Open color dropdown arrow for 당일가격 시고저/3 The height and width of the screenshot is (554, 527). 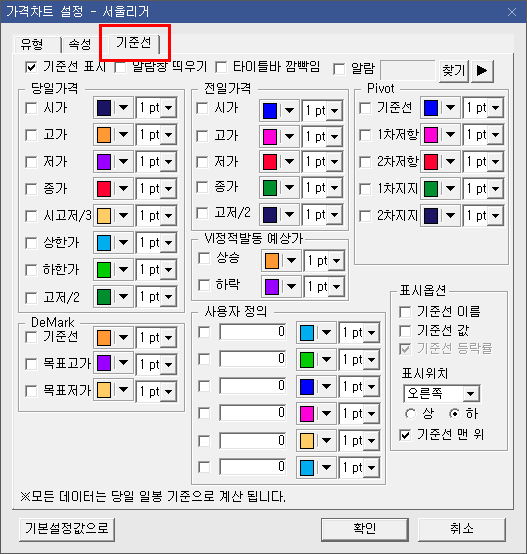click(123, 215)
